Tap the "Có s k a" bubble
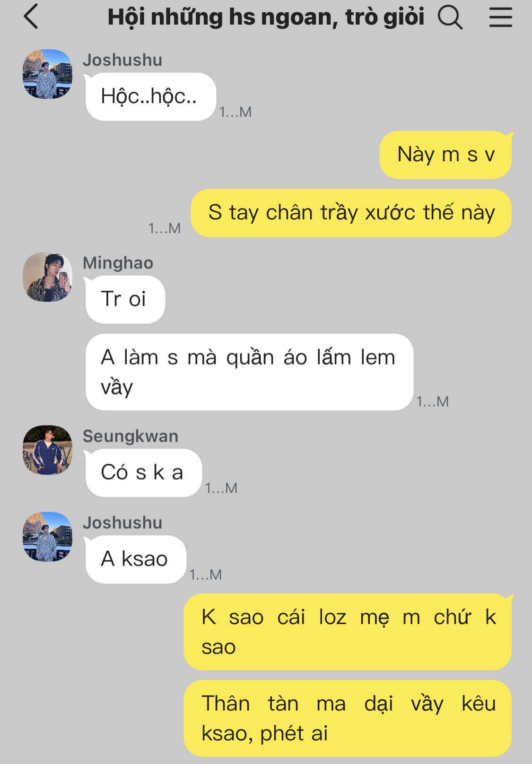The height and width of the screenshot is (764, 532). click(x=143, y=472)
